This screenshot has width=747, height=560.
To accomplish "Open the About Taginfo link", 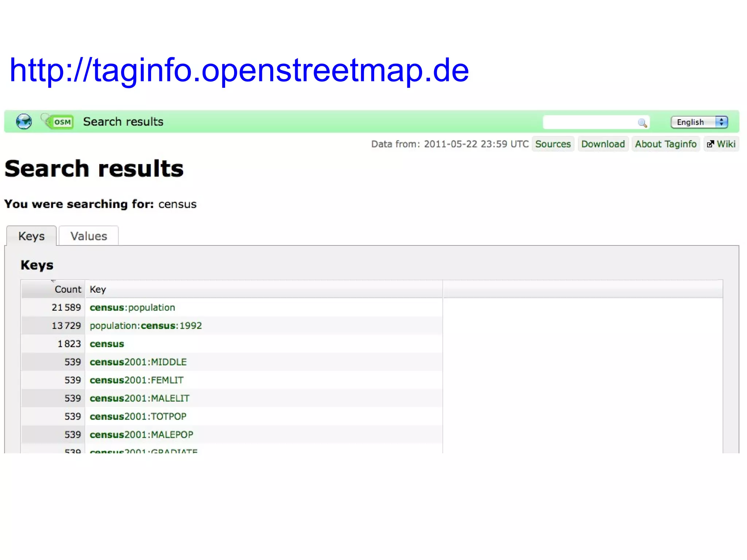I will tap(666, 144).
